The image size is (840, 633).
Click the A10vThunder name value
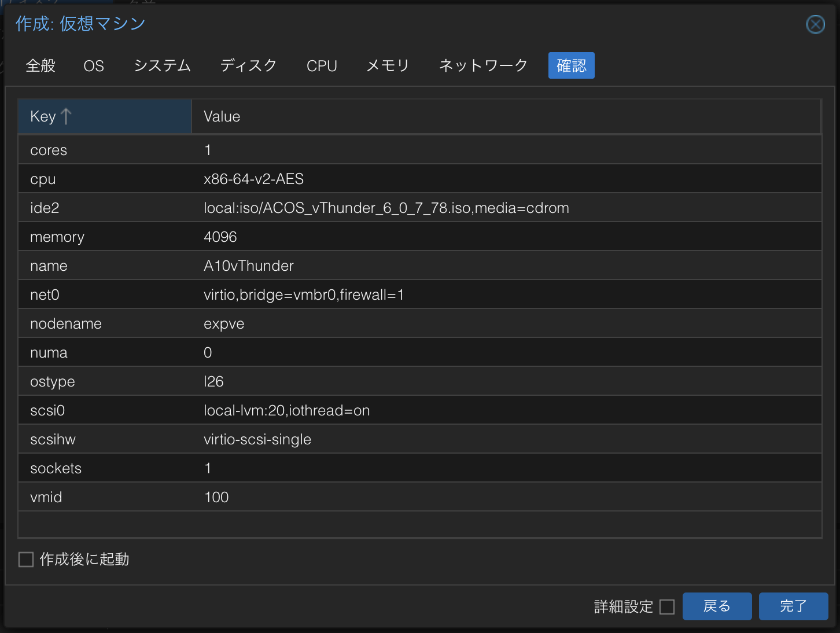[x=249, y=266]
